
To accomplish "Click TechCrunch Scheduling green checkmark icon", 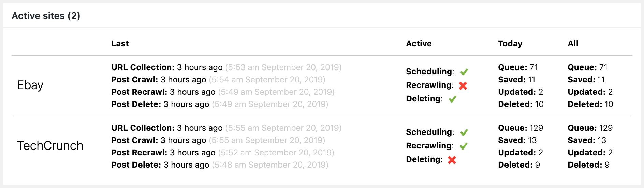I will [x=464, y=132].
